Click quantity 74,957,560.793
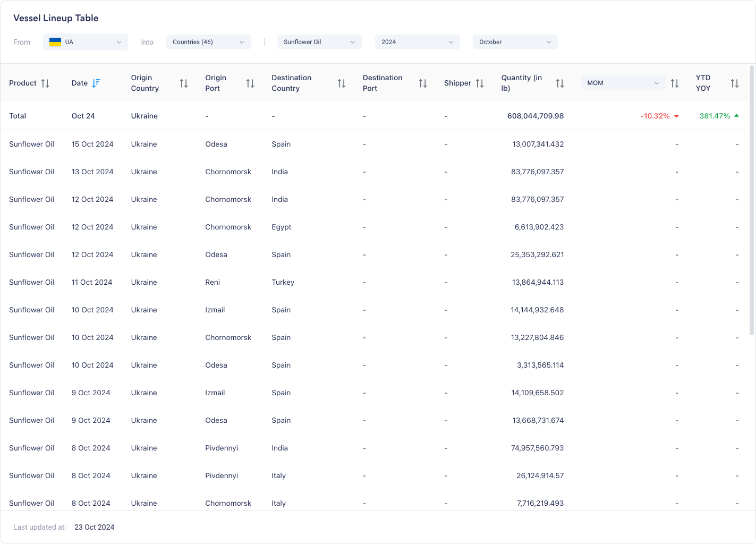Screen dimensions: 756x544 (537, 448)
